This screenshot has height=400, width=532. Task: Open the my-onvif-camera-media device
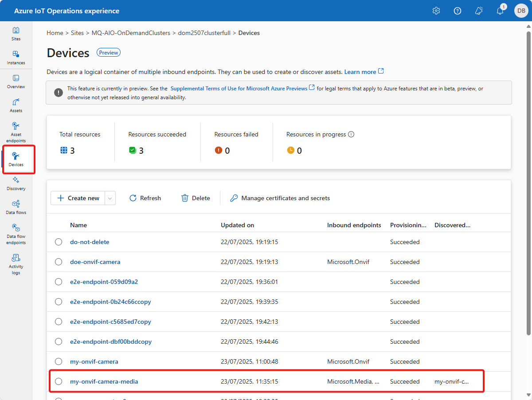104,381
